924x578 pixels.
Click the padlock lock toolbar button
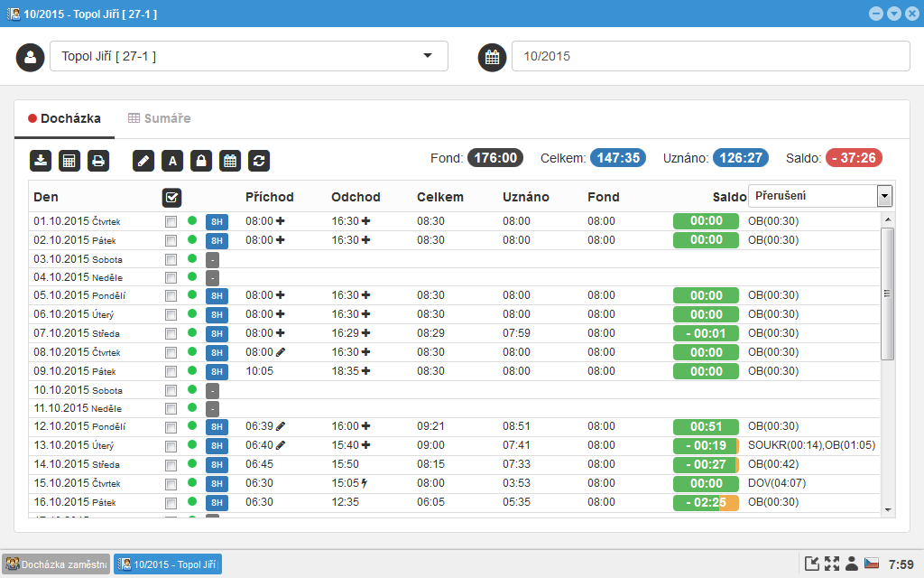pos(201,161)
